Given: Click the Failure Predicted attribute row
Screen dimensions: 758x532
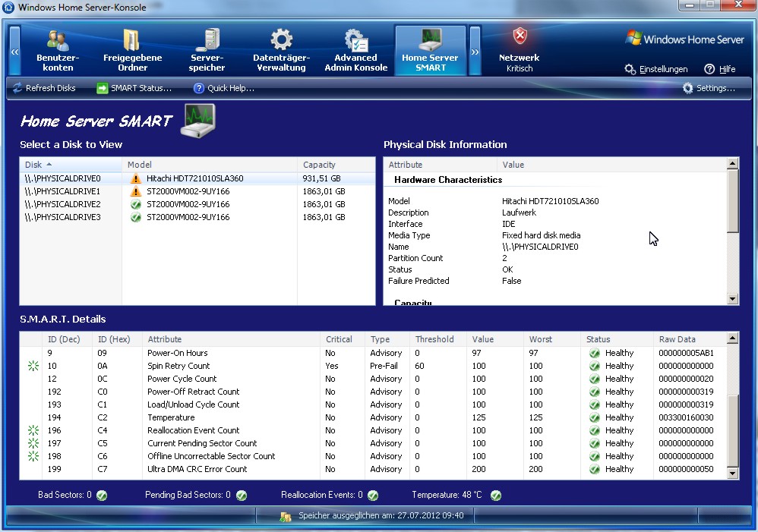Looking at the screenshot, I should click(555, 281).
